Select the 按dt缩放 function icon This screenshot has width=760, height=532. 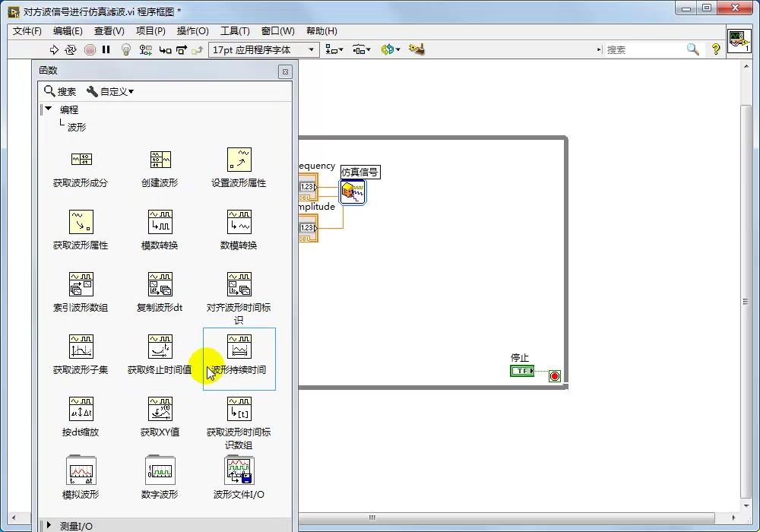click(x=81, y=410)
